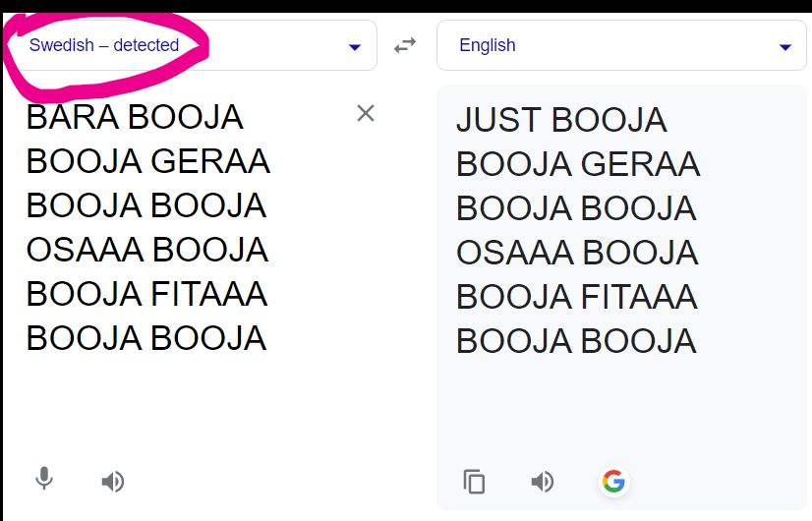Start voice input with the microphone

coord(43,480)
